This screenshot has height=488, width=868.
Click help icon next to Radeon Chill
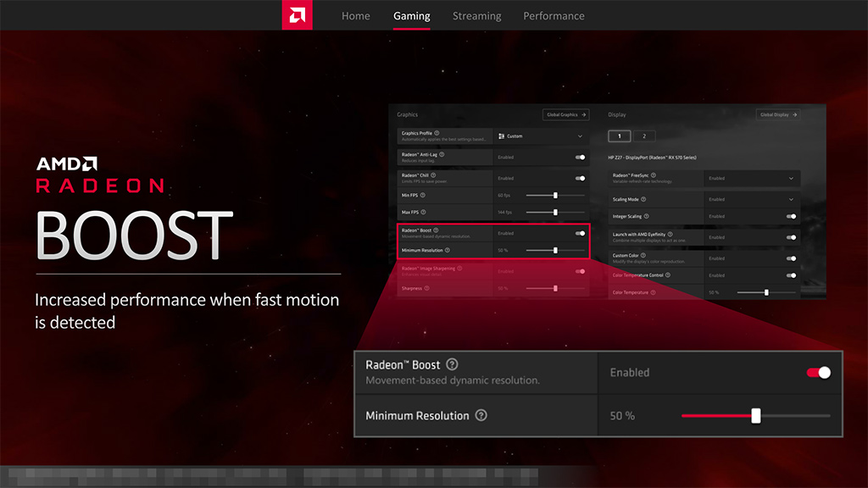tap(433, 175)
